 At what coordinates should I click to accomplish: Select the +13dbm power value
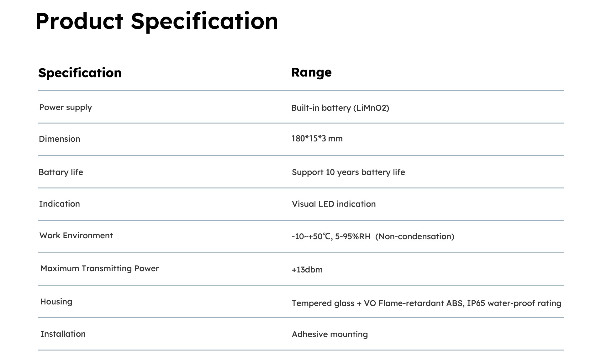pos(307,270)
